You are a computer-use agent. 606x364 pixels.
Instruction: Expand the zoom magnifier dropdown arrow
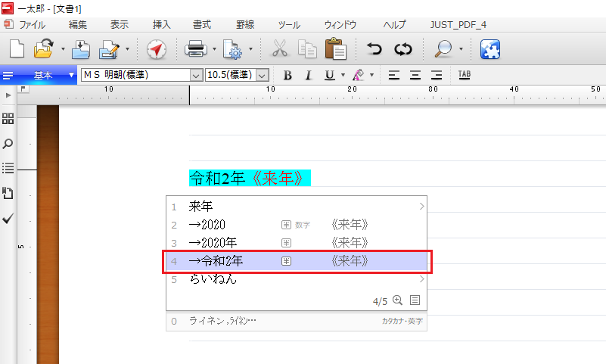point(461,49)
